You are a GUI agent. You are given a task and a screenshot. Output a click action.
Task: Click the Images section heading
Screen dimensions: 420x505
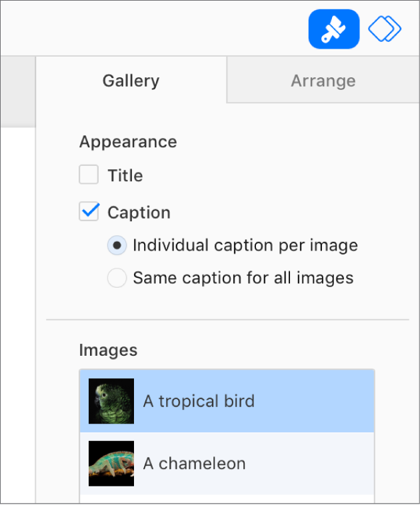tap(108, 350)
